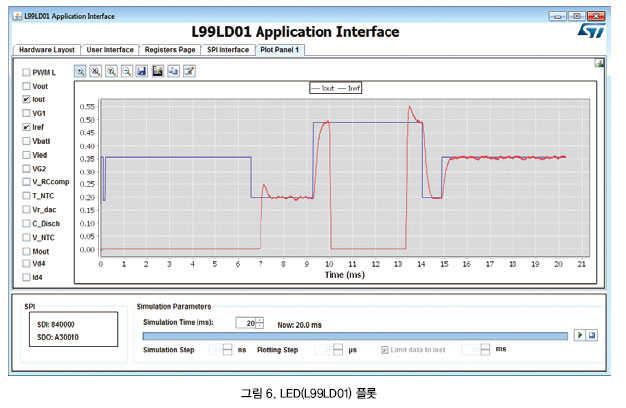Select the Y-axis zoom tool
626x408 pixels.
pyautogui.click(x=111, y=71)
